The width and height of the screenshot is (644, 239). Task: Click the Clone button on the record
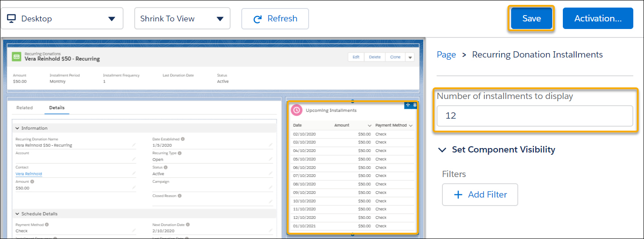tap(395, 57)
